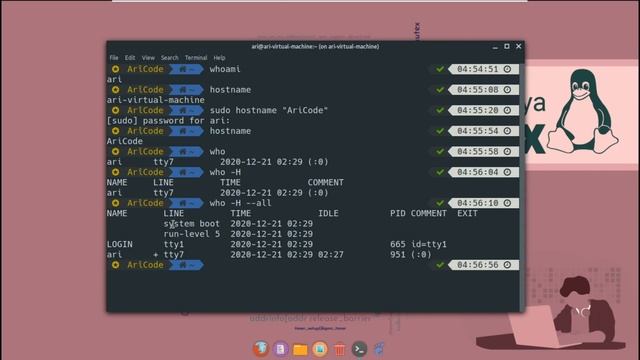Click the terminal's vertical scrollbar
The height and width of the screenshot is (360, 640).
click(522, 186)
